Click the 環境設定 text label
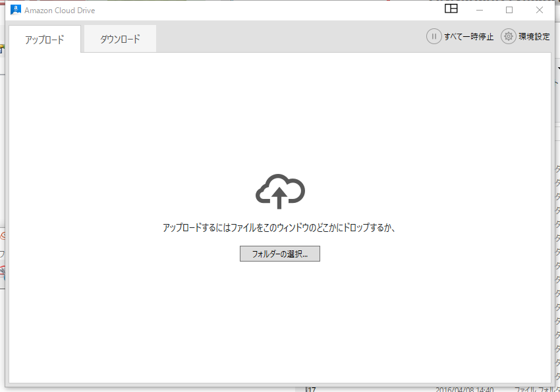The width and height of the screenshot is (560, 392). pos(534,37)
